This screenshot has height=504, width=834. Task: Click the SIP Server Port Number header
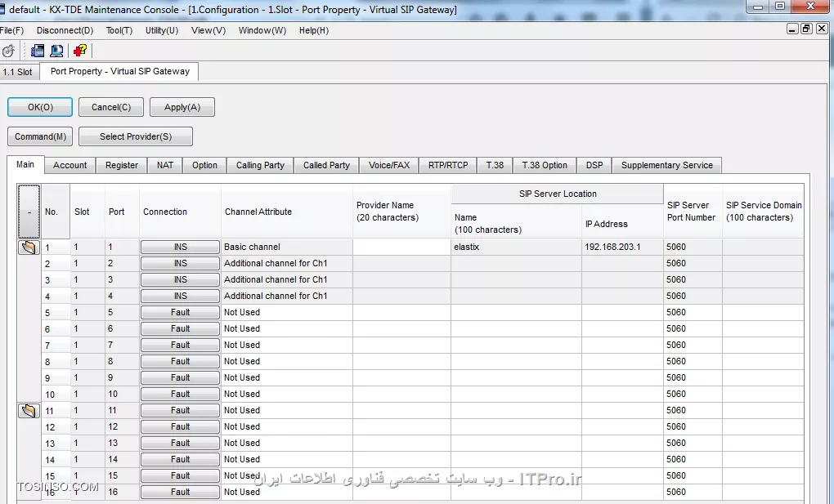pos(693,212)
